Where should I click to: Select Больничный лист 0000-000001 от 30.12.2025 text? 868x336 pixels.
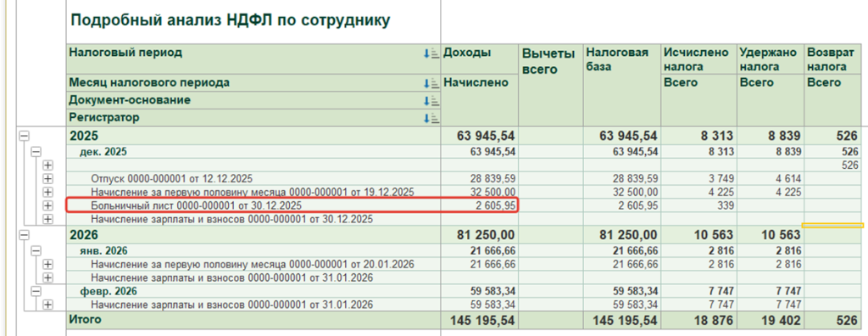198,205
